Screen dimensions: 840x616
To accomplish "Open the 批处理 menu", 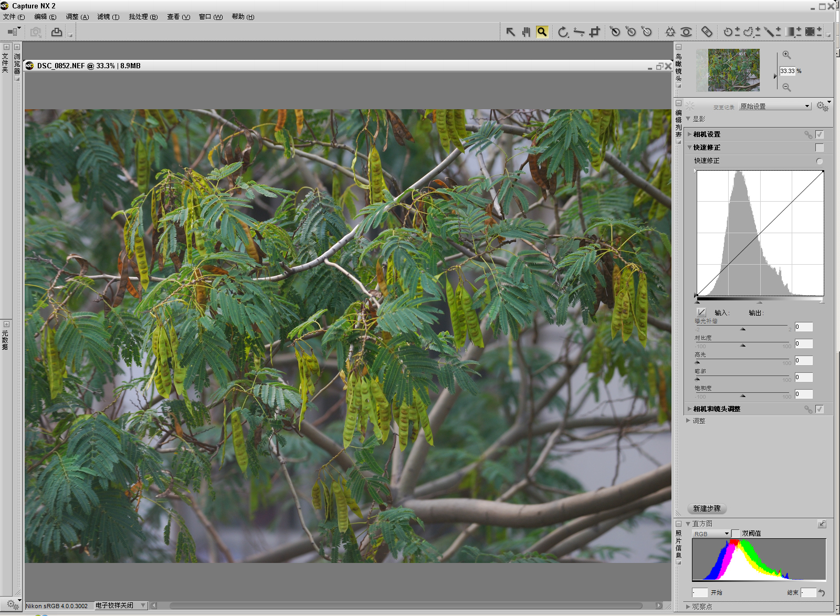I will coord(143,17).
